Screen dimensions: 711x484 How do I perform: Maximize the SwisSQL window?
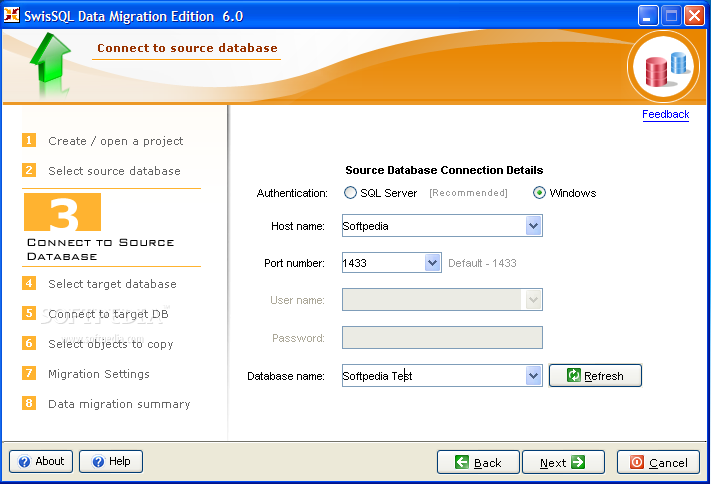point(671,16)
